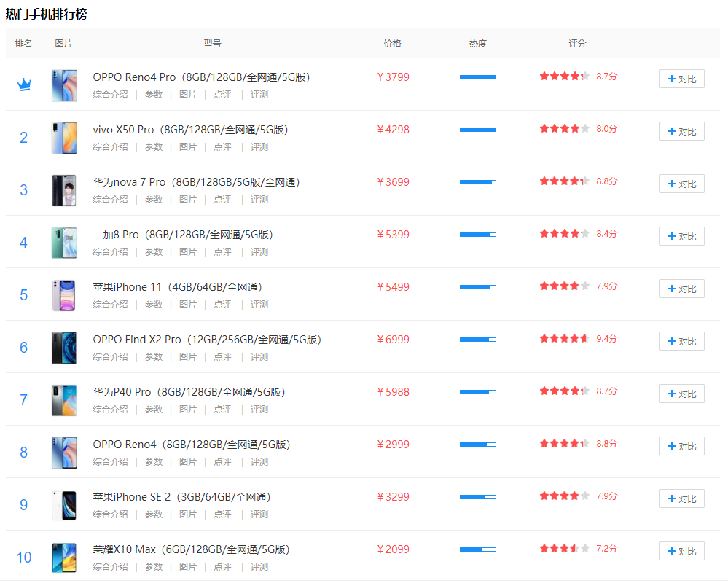
Task: Open the vivo X50 Pro model title link
Action: click(x=190, y=130)
